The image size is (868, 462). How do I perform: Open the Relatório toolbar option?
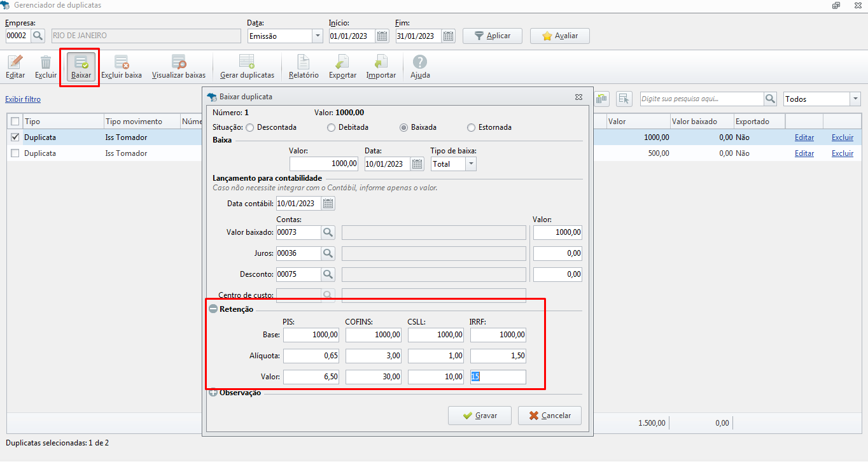[304, 67]
